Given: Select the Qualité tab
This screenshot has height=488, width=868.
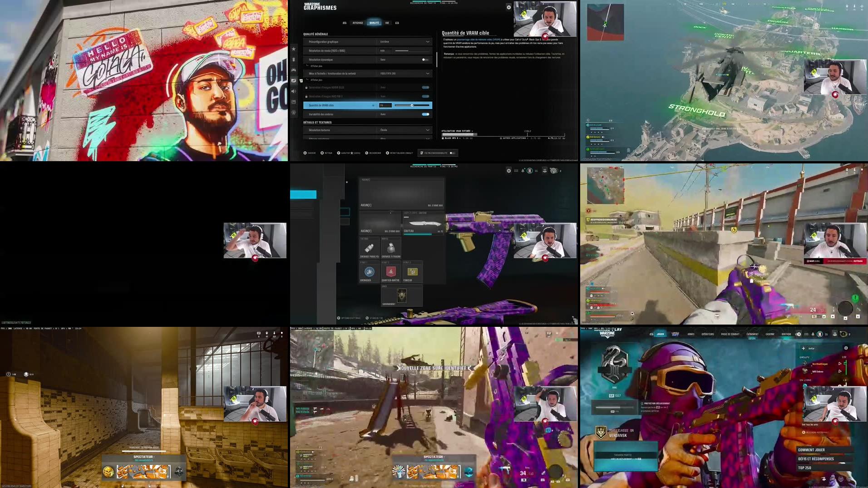Looking at the screenshot, I should click(374, 23).
